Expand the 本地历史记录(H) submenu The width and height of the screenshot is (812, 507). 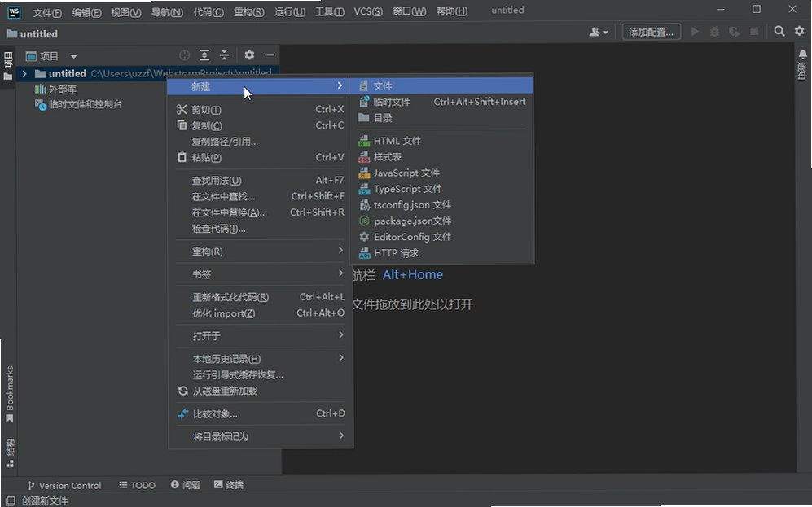pyautogui.click(x=260, y=359)
